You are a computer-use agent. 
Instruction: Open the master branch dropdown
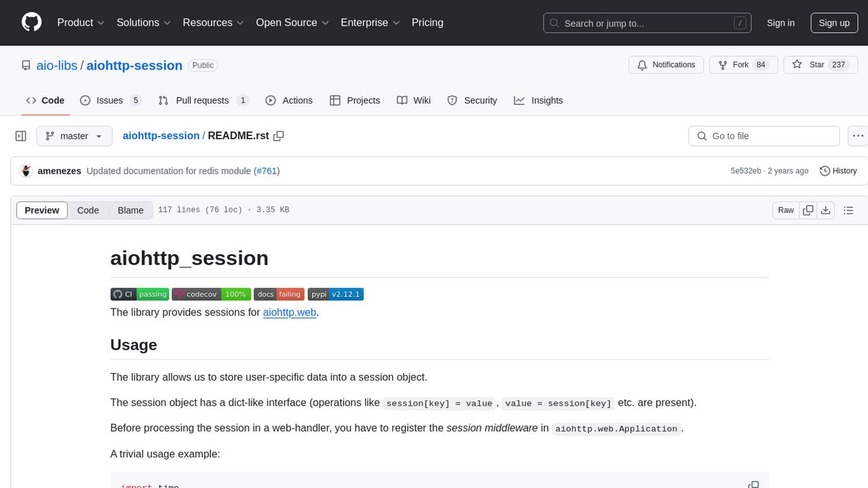tap(74, 136)
